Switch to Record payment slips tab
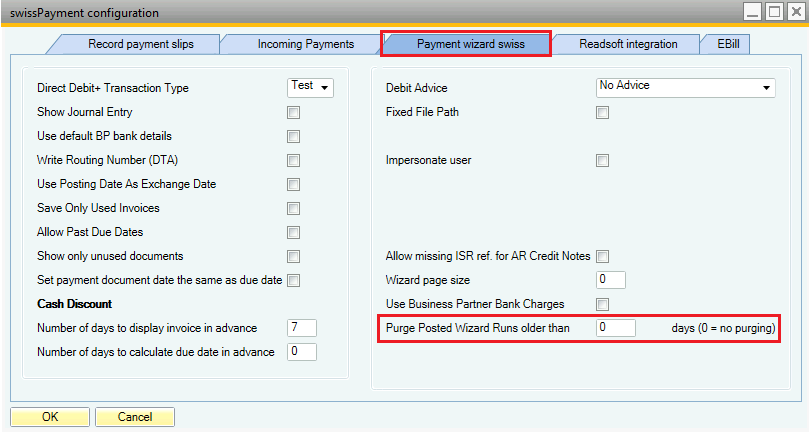Screen dimensions: 809x434 pos(140,44)
